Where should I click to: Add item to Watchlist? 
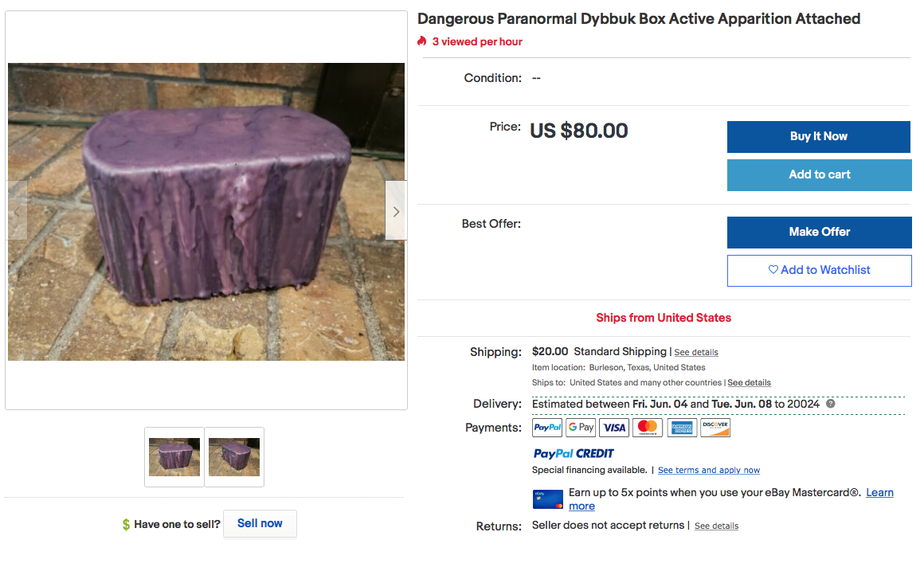[819, 271]
